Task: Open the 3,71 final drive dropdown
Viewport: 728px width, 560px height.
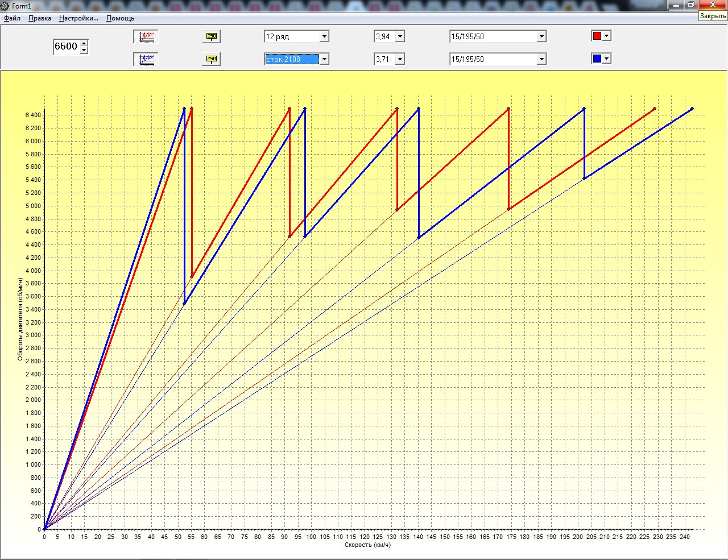Action: point(400,59)
